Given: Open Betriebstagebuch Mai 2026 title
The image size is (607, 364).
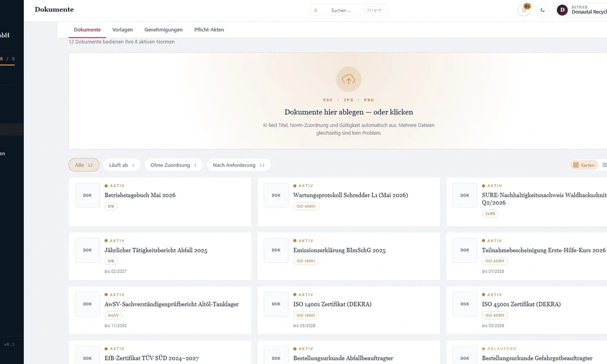Looking at the screenshot, I should 140,195.
